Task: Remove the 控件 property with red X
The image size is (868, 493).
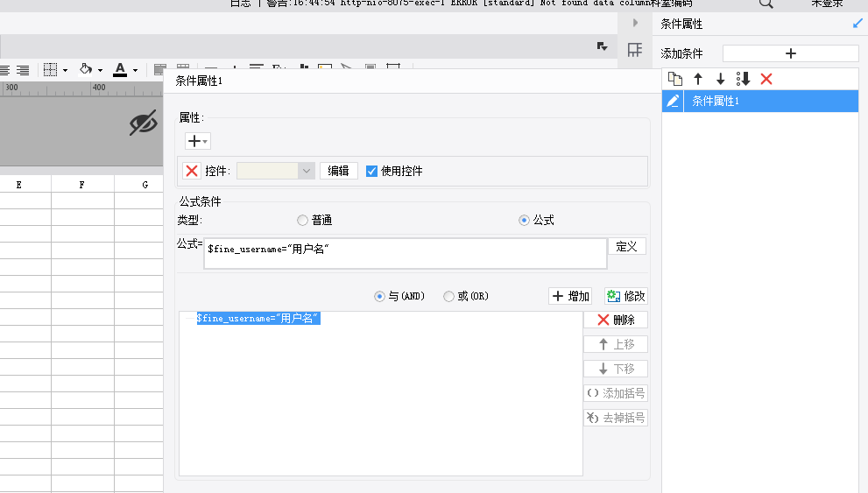Action: click(192, 171)
